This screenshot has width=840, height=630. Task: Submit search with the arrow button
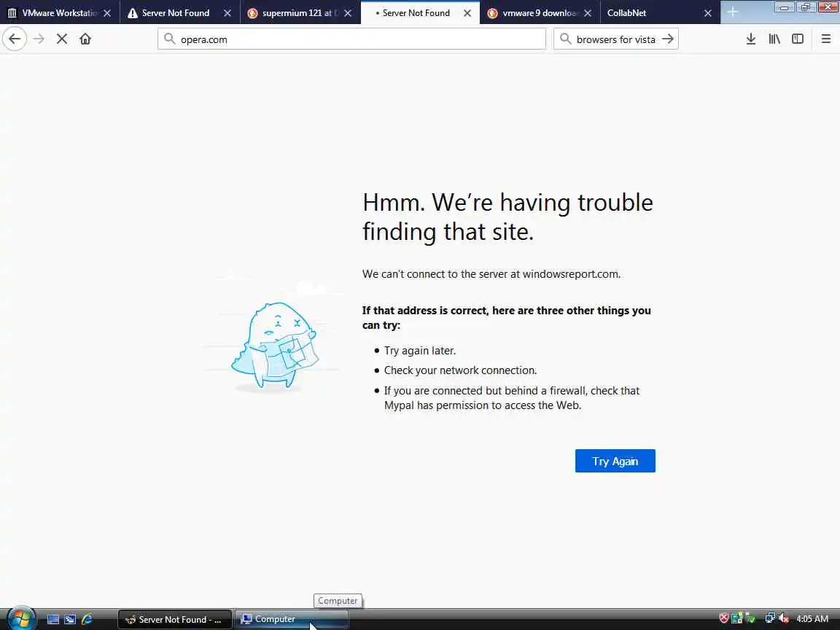(x=667, y=39)
